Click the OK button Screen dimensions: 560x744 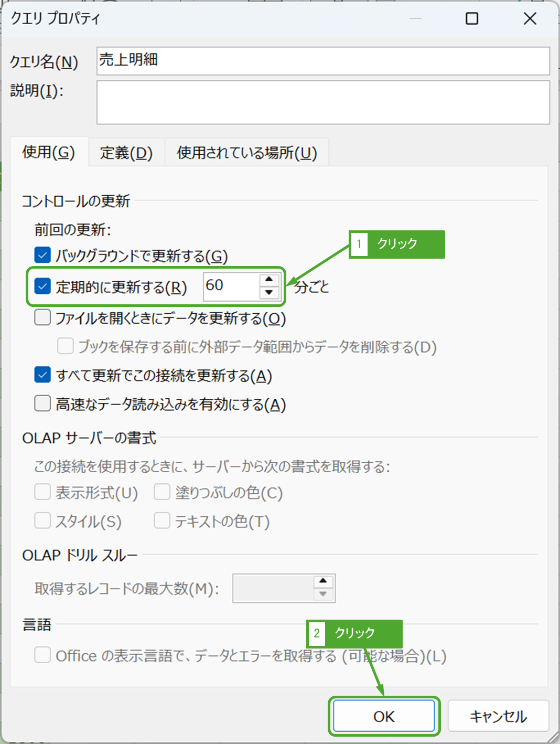[384, 716]
